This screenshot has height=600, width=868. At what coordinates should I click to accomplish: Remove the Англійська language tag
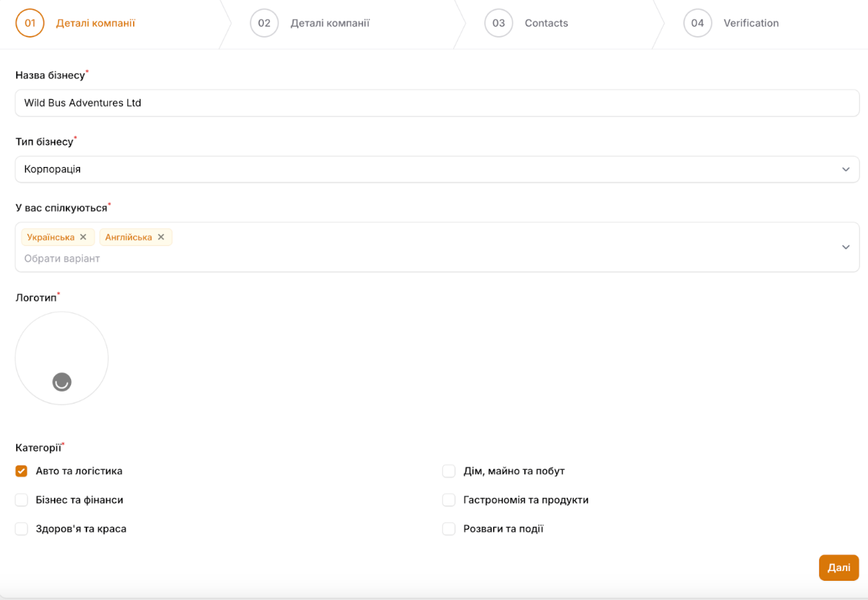[x=161, y=237]
